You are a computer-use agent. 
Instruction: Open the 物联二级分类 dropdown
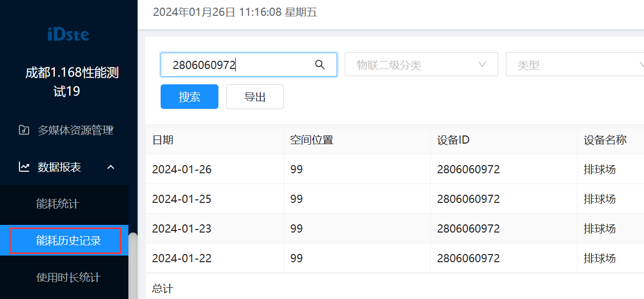(x=421, y=64)
